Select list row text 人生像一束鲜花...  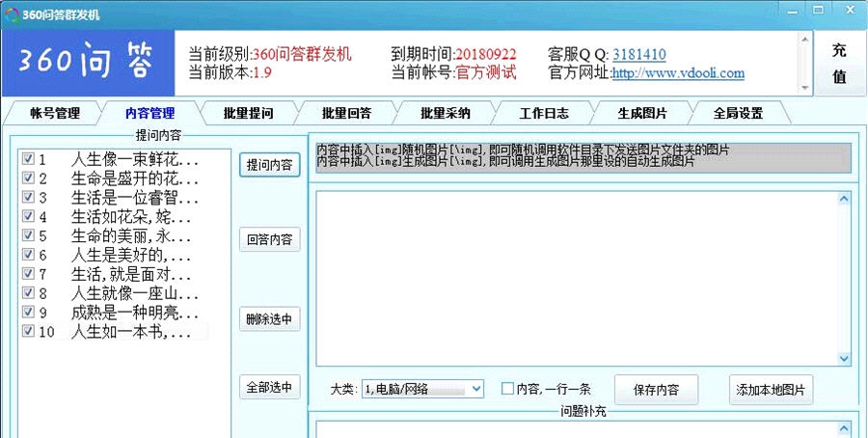coord(134,160)
